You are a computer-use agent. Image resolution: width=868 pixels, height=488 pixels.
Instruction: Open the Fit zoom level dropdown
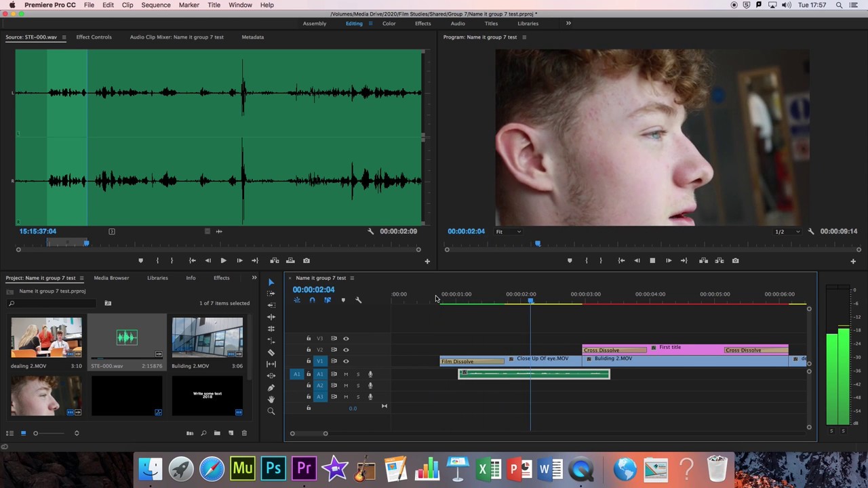click(508, 232)
